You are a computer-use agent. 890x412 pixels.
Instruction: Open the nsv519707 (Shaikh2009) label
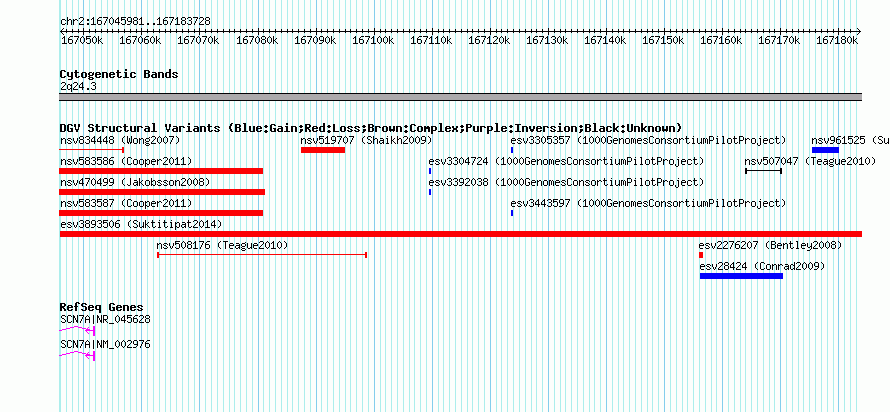(x=367, y=140)
